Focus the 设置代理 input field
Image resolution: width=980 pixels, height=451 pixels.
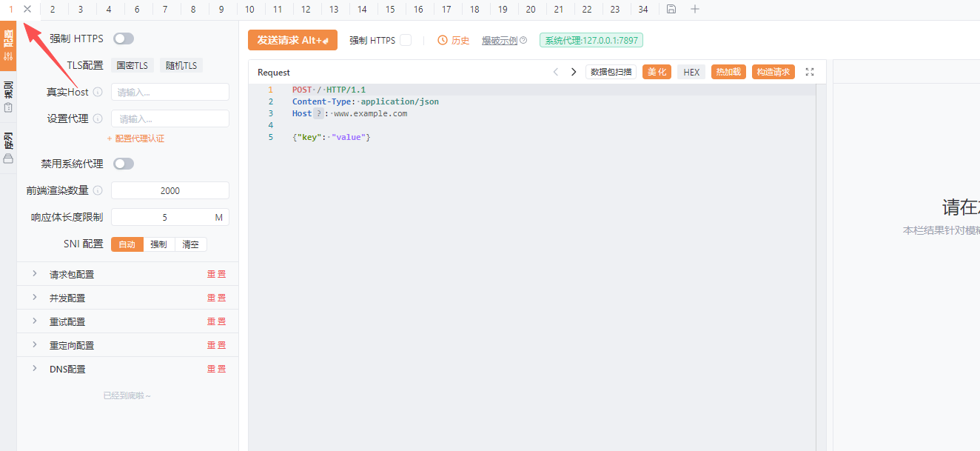click(x=170, y=118)
